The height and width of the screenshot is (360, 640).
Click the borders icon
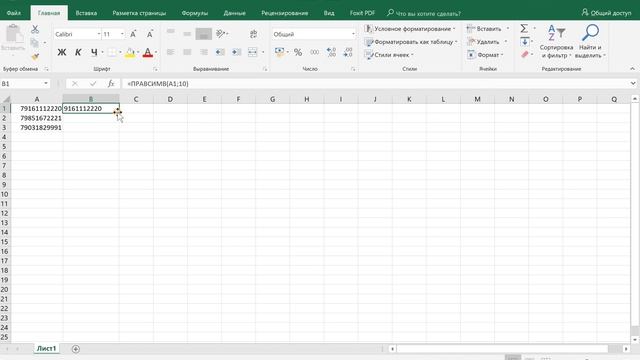tap(111, 52)
